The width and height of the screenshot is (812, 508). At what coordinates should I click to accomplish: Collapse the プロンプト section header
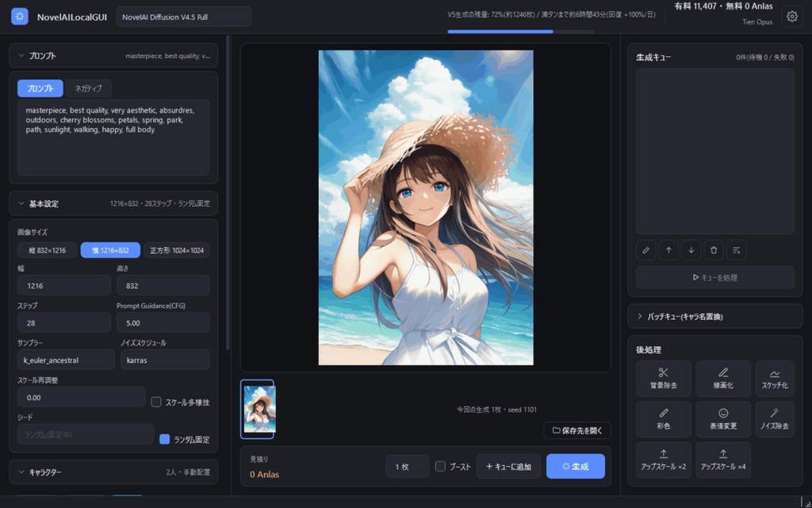(113, 56)
